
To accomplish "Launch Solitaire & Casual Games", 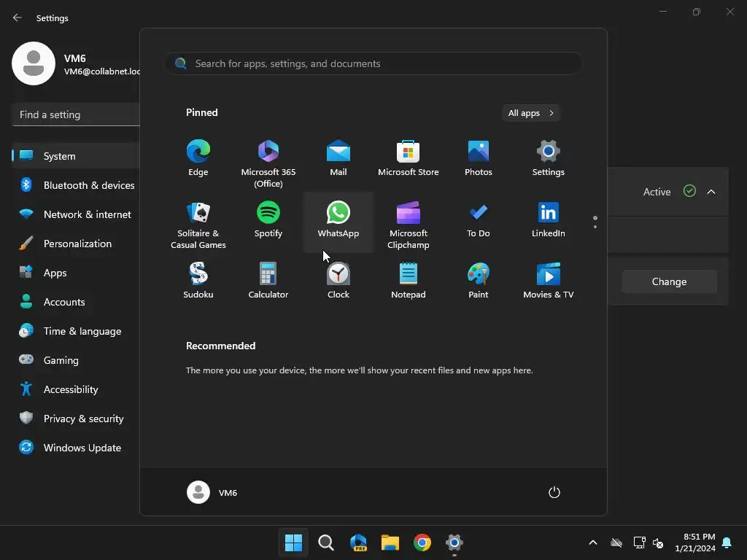I will pyautogui.click(x=198, y=226).
